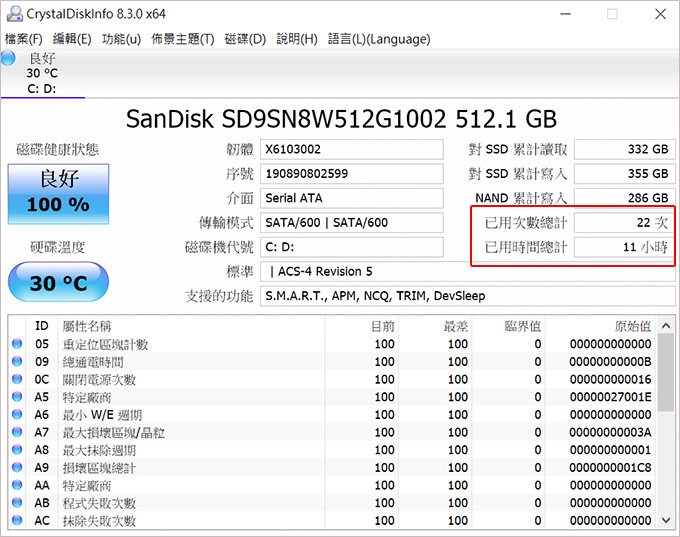The height and width of the screenshot is (537, 680).
Task: Click the ID column header
Action: coord(41,326)
